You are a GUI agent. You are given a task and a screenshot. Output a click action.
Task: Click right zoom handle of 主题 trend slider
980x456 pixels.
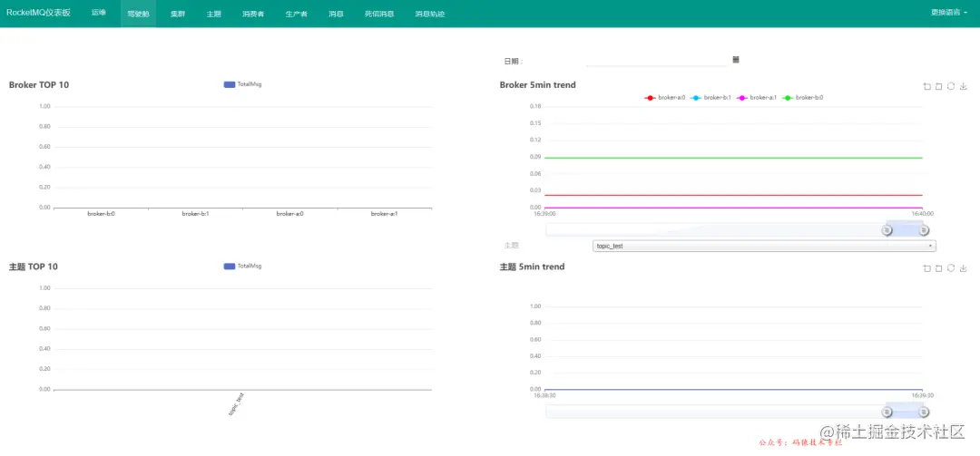coord(923,412)
